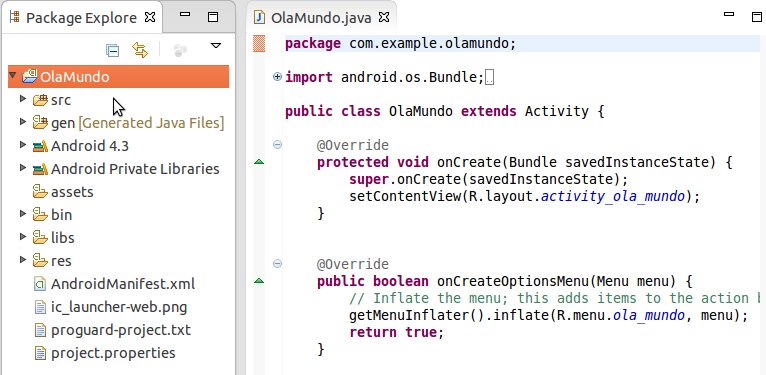Expand Android Private Libraries arrow
Image resolution: width=766 pixels, height=375 pixels.
tap(22, 168)
